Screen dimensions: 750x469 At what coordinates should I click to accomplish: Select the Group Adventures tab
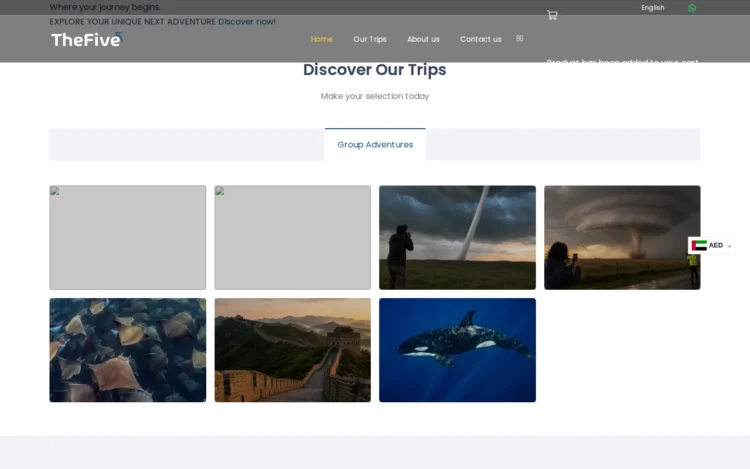point(375,144)
